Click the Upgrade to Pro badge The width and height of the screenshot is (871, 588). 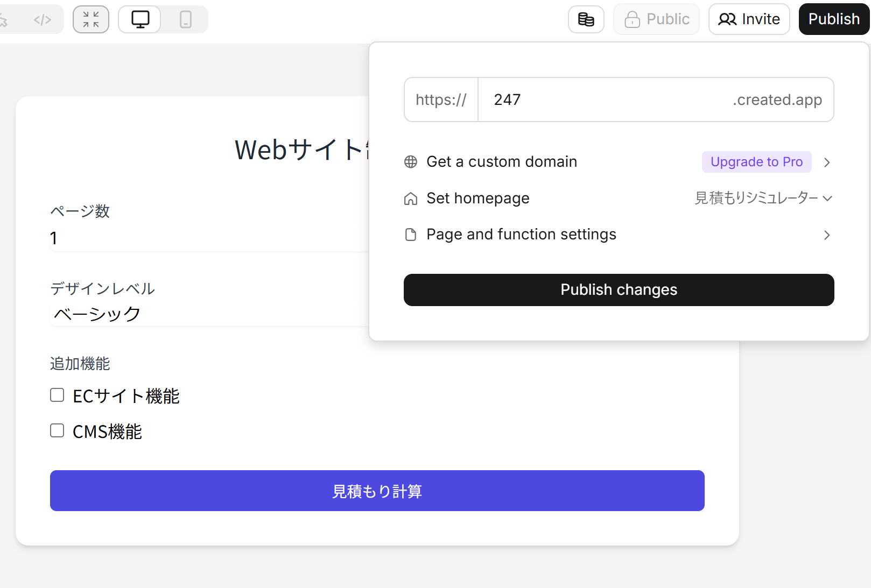click(x=756, y=161)
